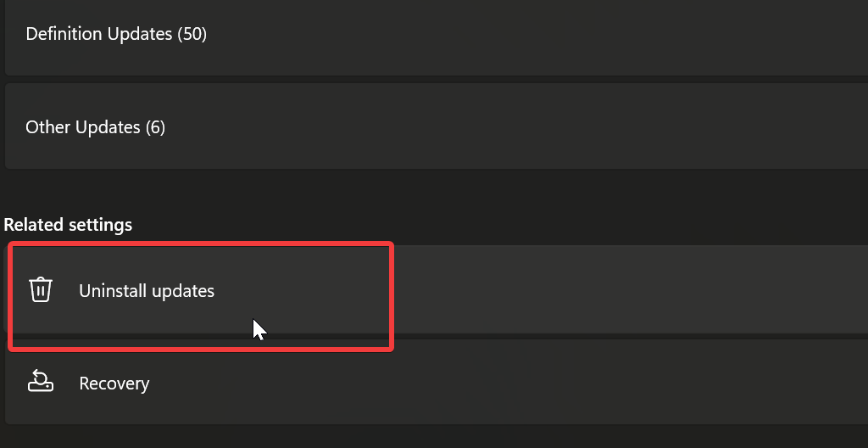The image size is (868, 448).
Task: Click the "(50)" count beside Definition Updates
Action: click(x=192, y=35)
